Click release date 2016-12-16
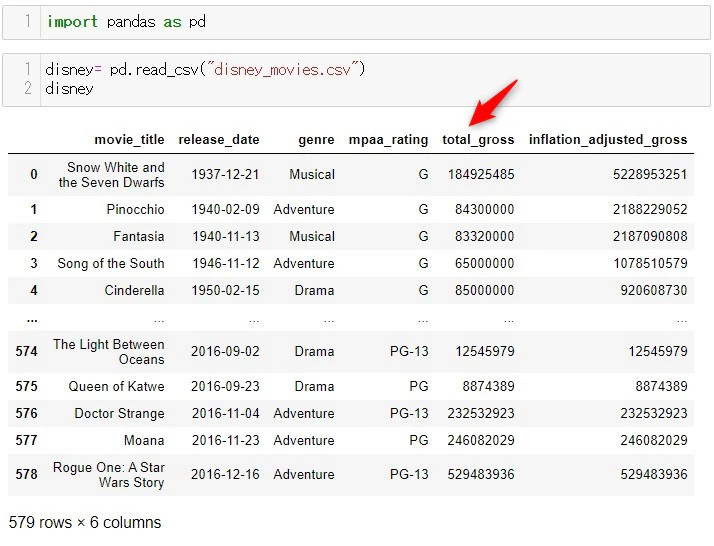714x546 pixels. tap(225, 475)
